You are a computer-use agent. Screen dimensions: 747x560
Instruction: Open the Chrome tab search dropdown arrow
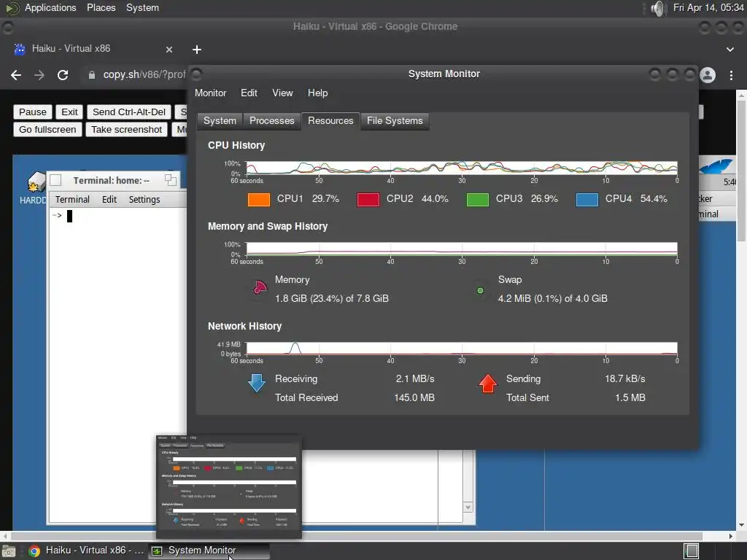point(729,50)
